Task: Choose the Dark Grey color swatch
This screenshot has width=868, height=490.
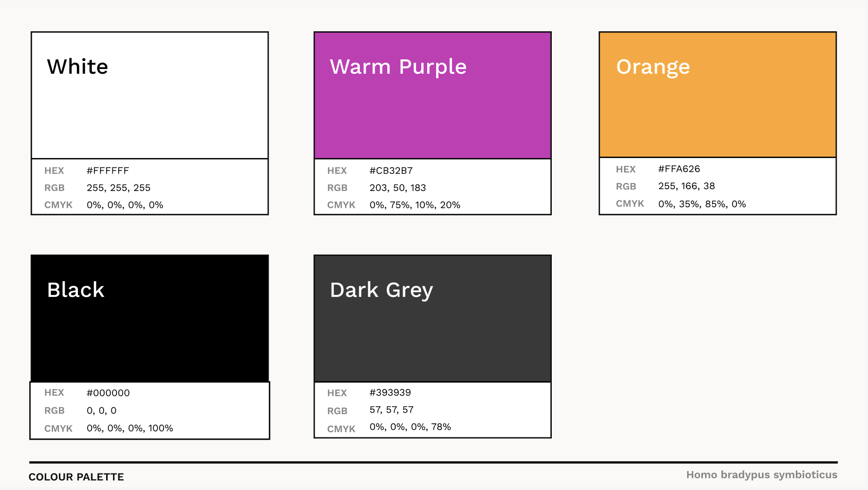Action: tap(432, 318)
